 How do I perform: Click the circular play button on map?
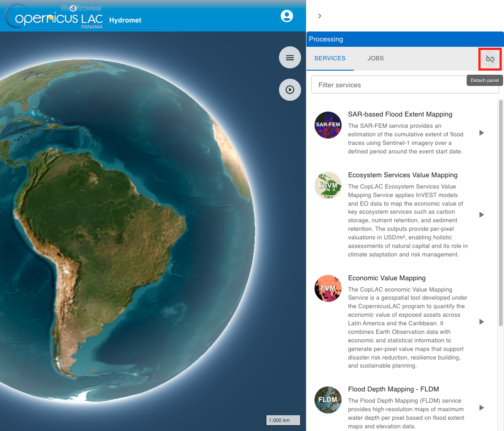[290, 90]
